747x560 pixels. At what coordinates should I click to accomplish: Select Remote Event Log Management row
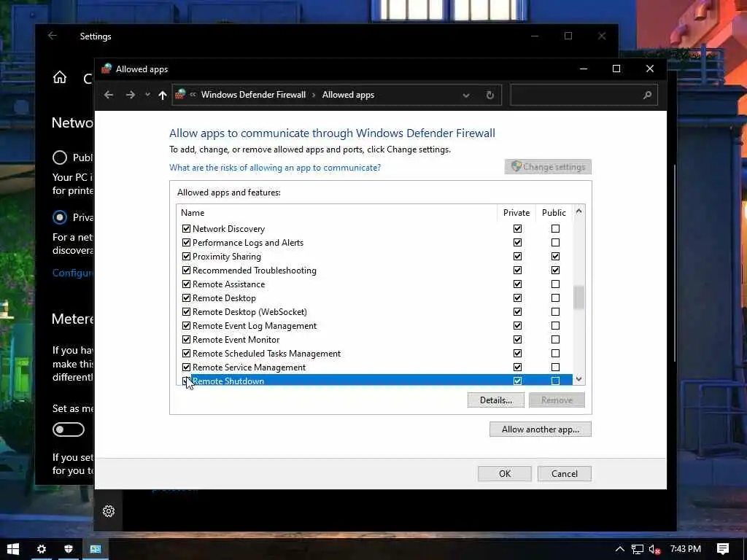pos(374,326)
